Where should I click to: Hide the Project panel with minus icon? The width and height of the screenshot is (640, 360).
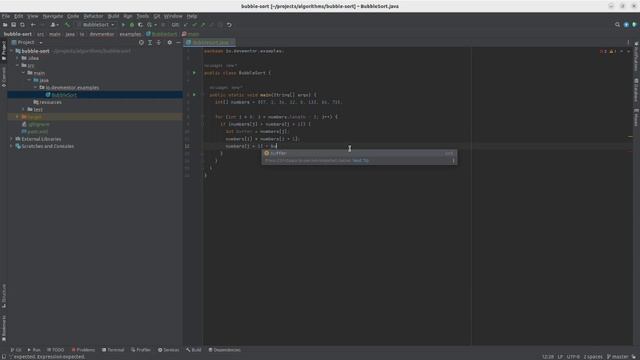tap(178, 42)
